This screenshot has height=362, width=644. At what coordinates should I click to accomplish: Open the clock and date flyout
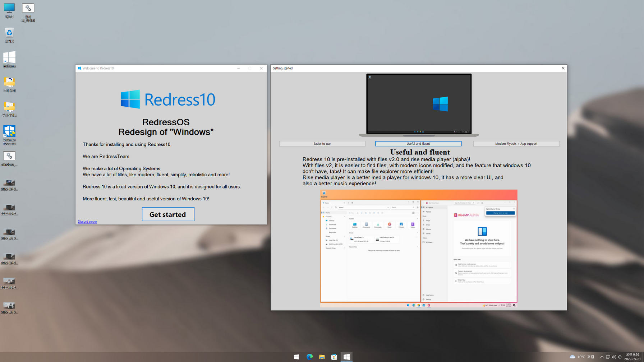click(x=632, y=357)
